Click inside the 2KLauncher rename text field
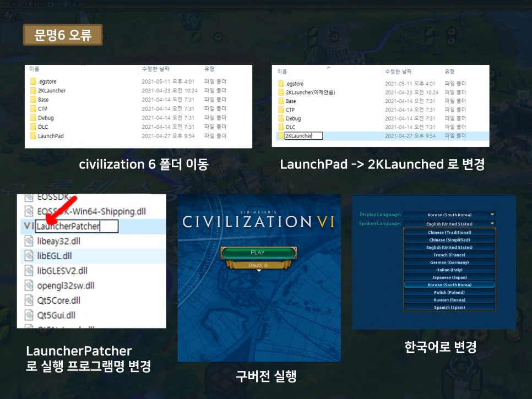This screenshot has height=399, width=532. click(303, 135)
